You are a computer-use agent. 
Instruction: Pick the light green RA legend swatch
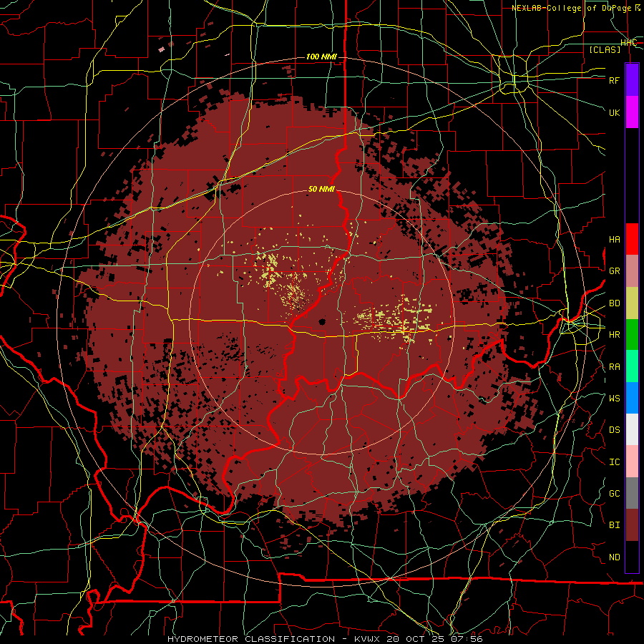(632, 366)
